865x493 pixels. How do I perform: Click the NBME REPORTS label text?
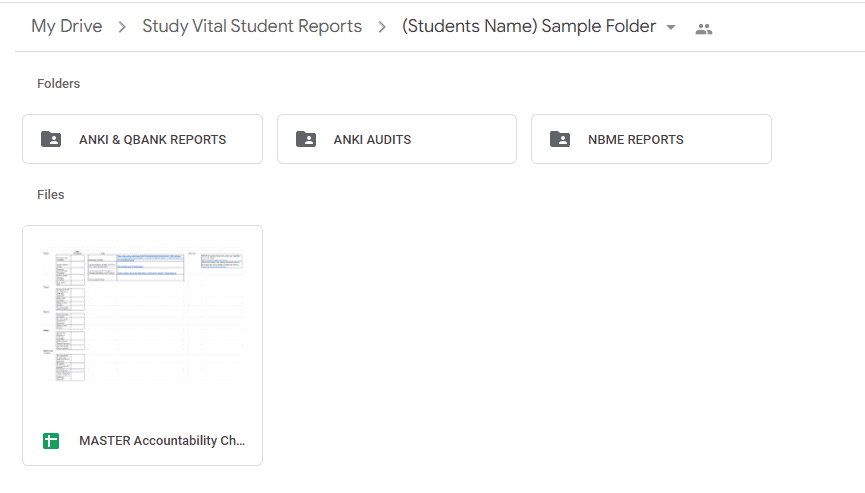(636, 140)
